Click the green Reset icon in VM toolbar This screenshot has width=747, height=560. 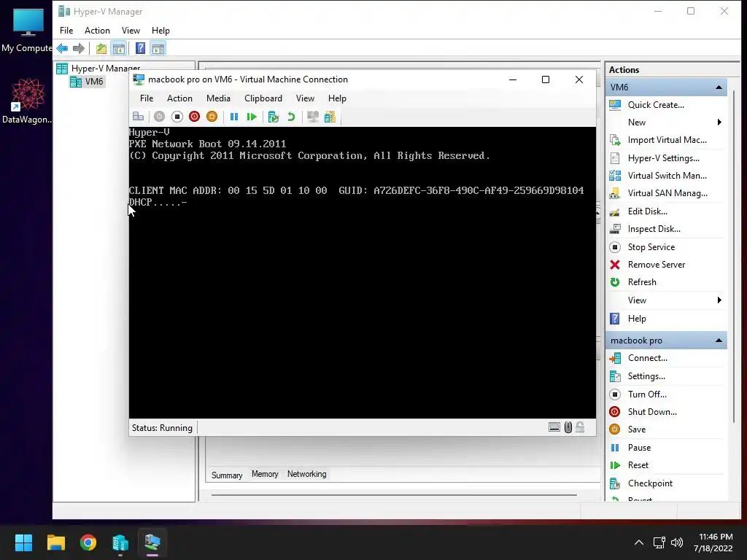pos(252,117)
